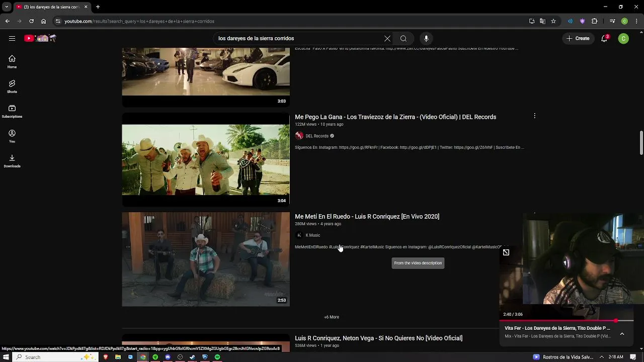Open Chrome extensions puzzle menu

594,21
